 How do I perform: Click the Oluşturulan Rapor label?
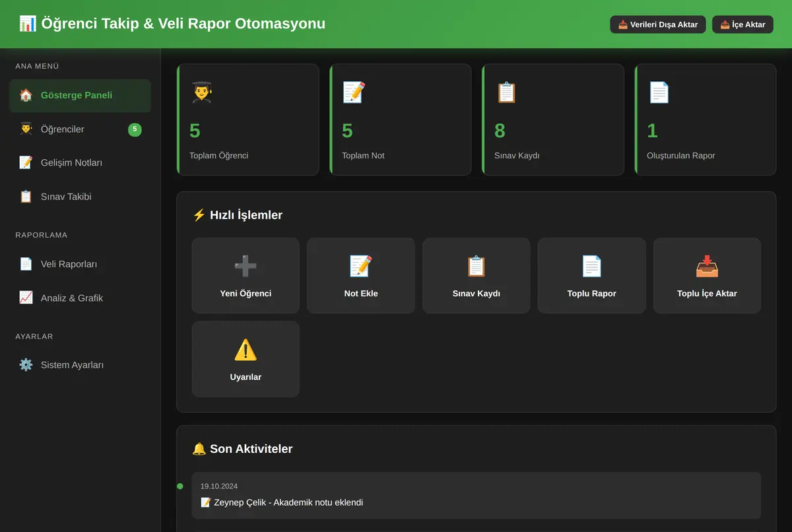680,156
